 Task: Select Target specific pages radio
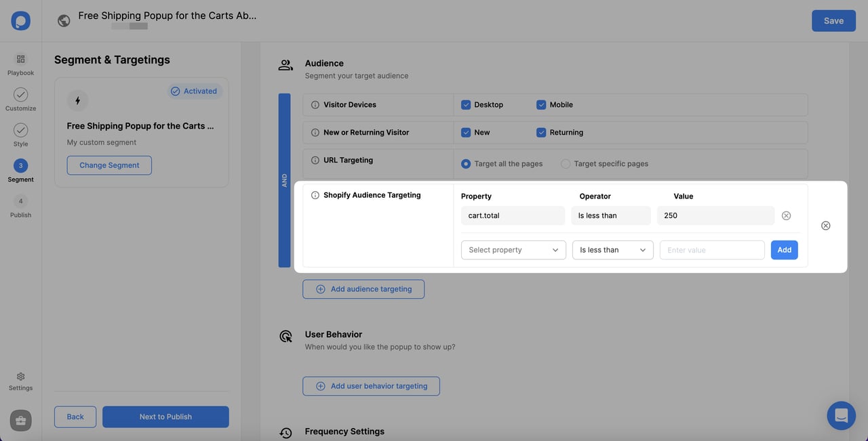pos(566,164)
